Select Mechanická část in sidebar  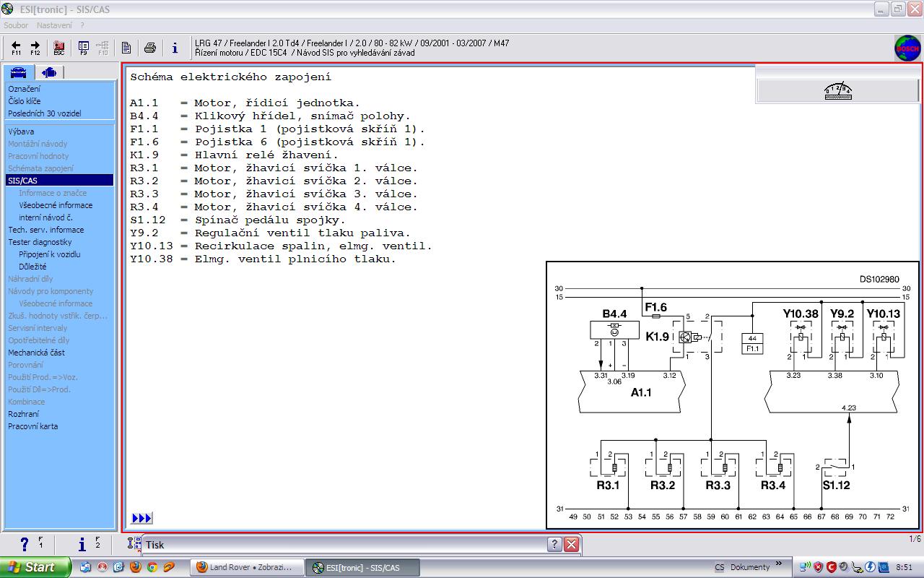(x=36, y=353)
